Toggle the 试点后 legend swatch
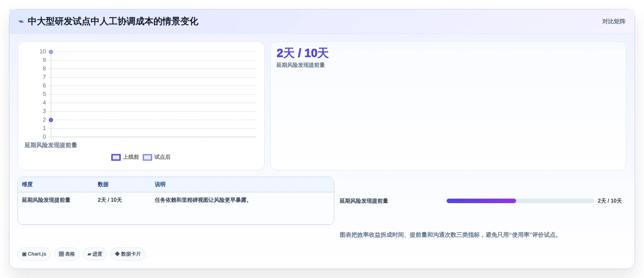Viewport: 644px width, 278px height. point(147,157)
